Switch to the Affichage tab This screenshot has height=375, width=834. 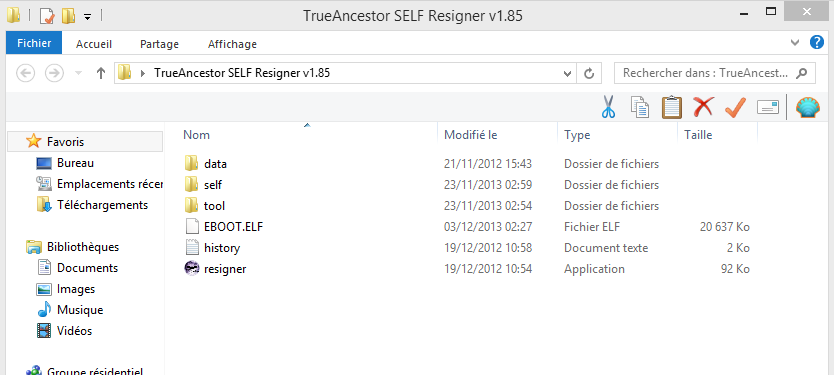[x=232, y=44]
